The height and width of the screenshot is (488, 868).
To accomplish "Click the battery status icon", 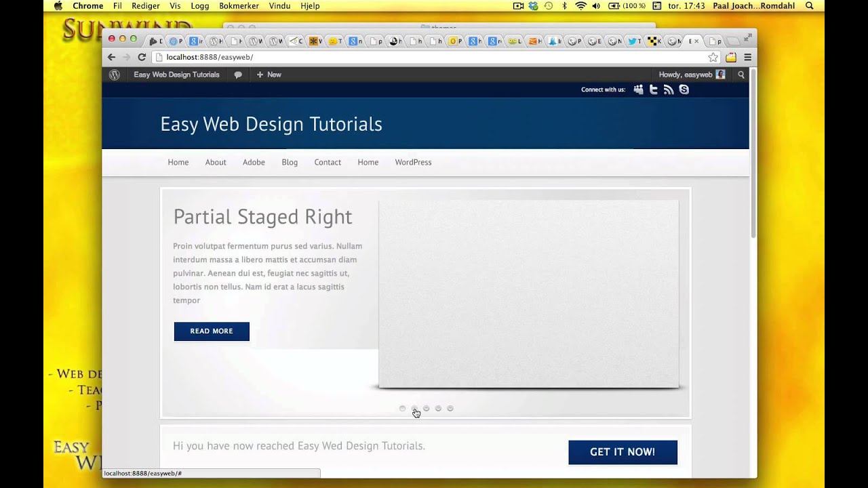I will pyautogui.click(x=614, y=5).
